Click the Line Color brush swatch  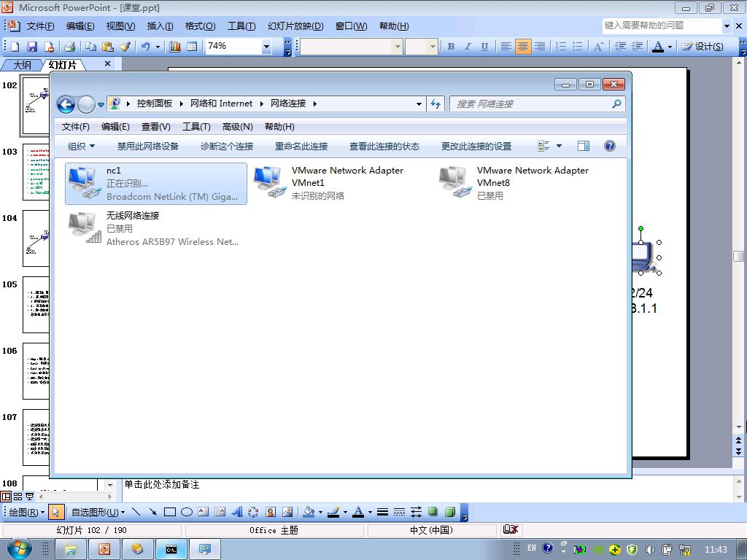333,512
